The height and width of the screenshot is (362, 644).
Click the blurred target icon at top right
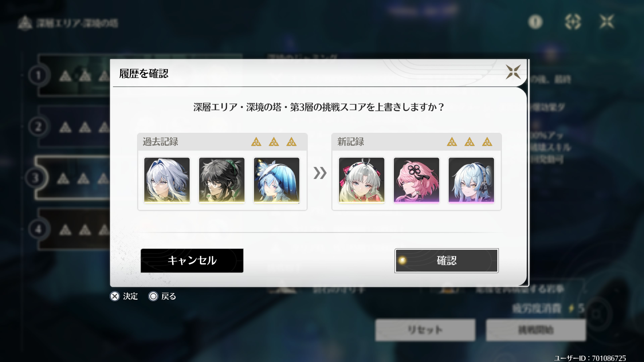(x=573, y=22)
